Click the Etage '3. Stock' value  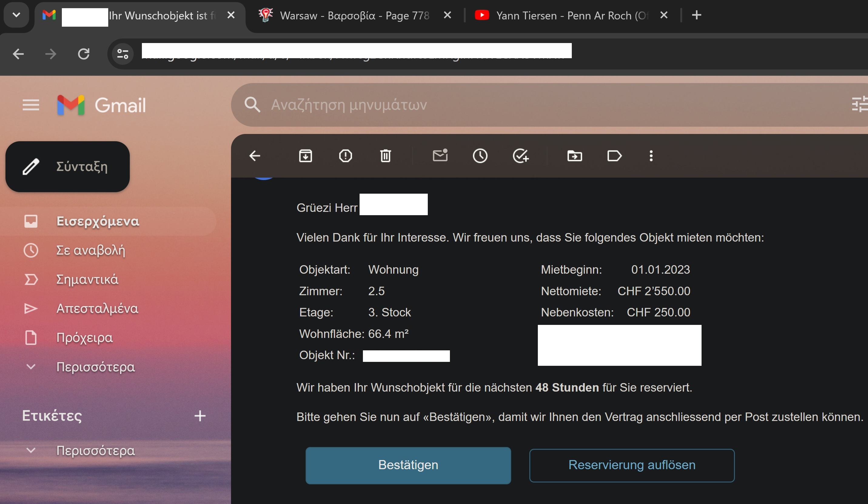click(x=390, y=312)
